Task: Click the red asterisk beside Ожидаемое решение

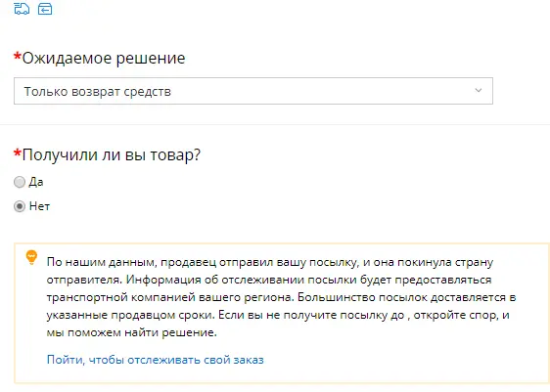Action: [18, 57]
